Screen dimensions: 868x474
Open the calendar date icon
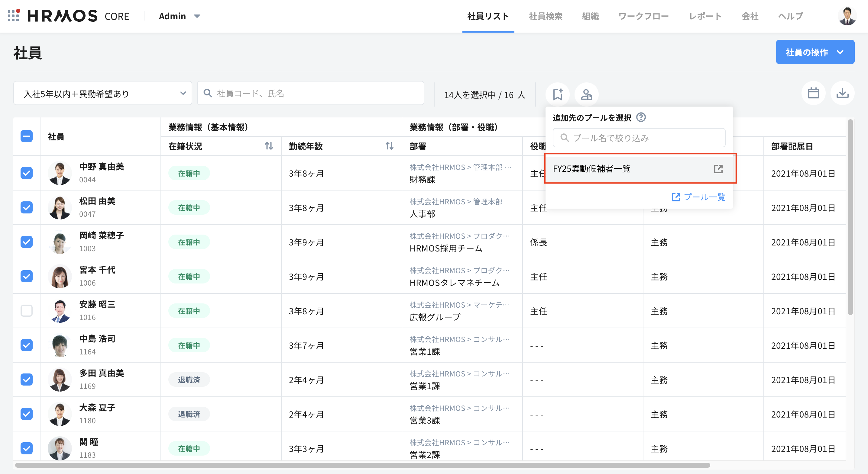tap(813, 93)
